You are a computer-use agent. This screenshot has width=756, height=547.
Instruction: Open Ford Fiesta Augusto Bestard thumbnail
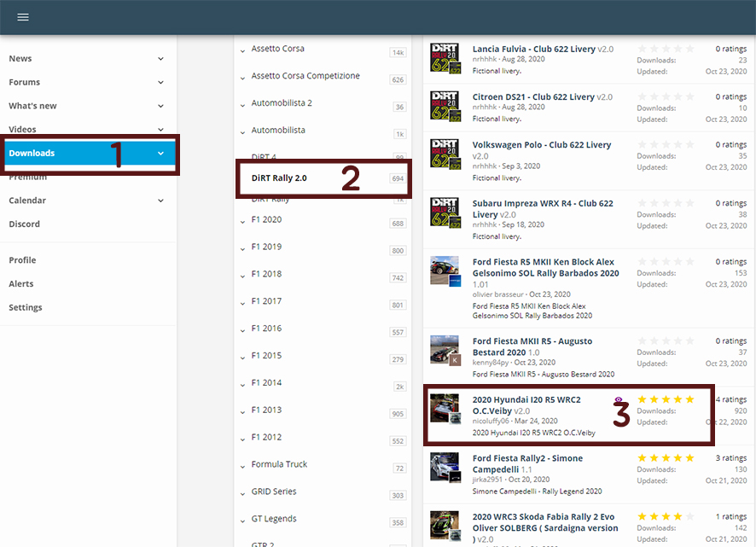pos(445,350)
